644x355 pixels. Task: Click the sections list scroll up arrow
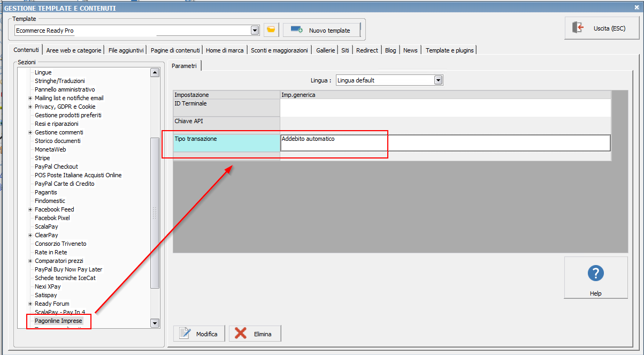point(155,72)
